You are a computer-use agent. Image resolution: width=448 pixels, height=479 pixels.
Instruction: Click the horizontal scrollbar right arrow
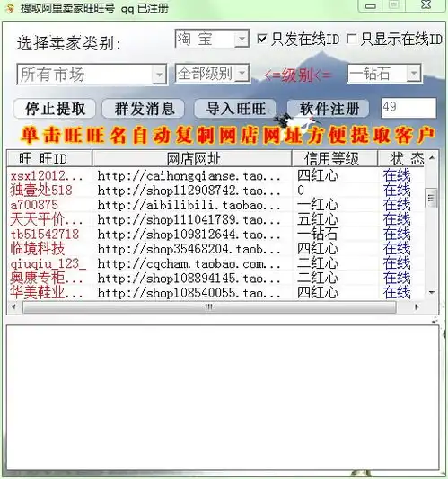[417, 306]
